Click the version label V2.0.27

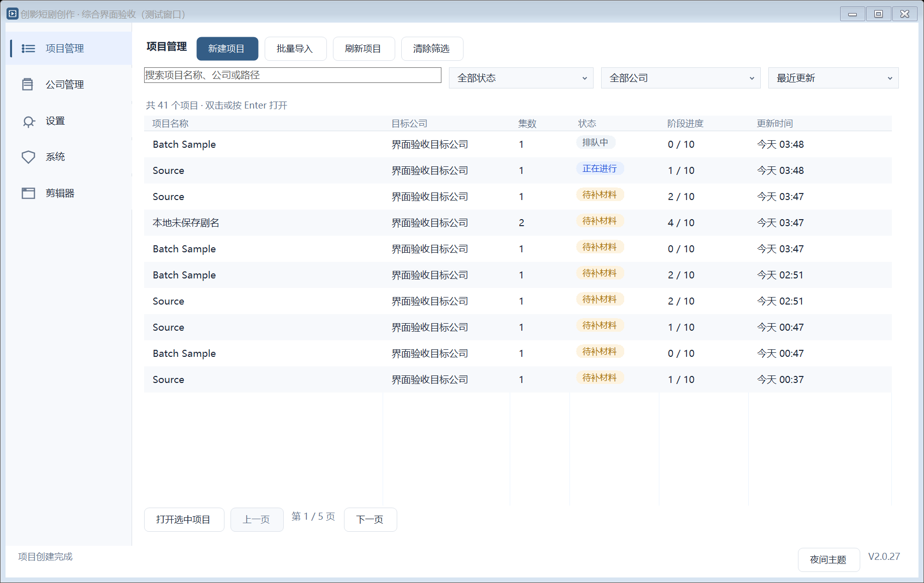884,556
